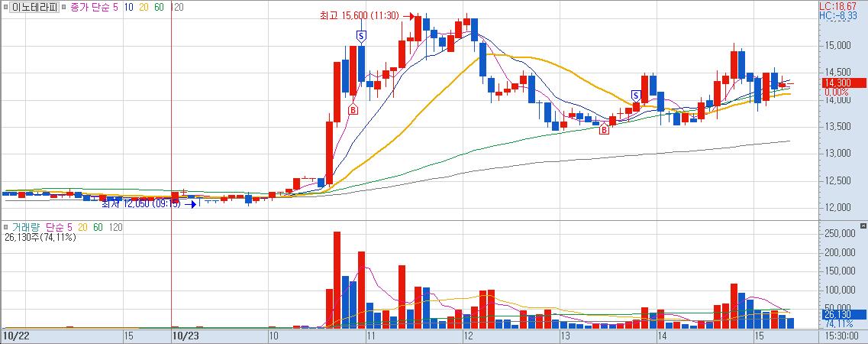The width and height of the screenshot is (868, 344).
Task: Select the yellow volume 20 average label
Action: coord(83,227)
